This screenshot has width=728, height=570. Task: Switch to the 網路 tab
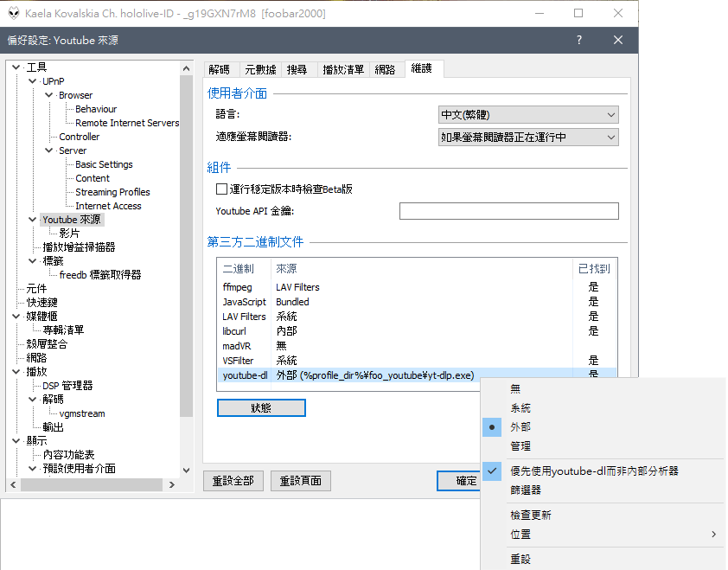pos(385,70)
